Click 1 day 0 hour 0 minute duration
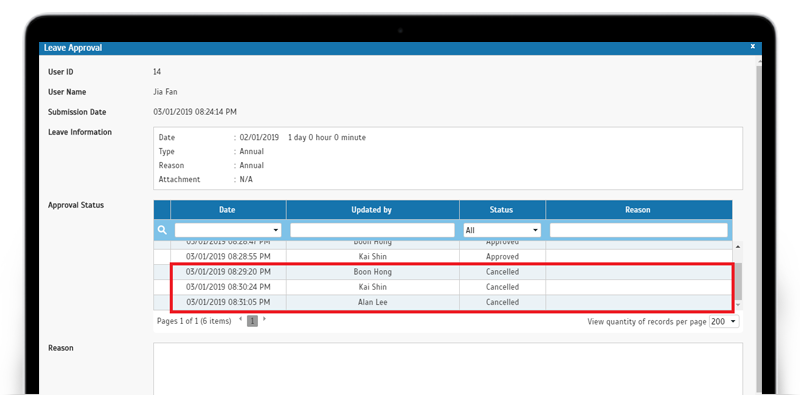Viewport: 800px width, 395px height. click(327, 138)
